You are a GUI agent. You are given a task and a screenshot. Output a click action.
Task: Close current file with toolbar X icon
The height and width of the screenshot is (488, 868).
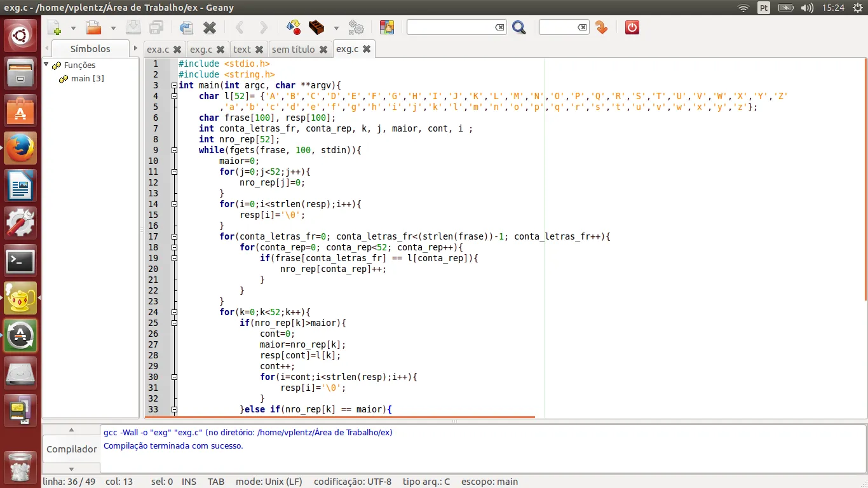point(210,27)
